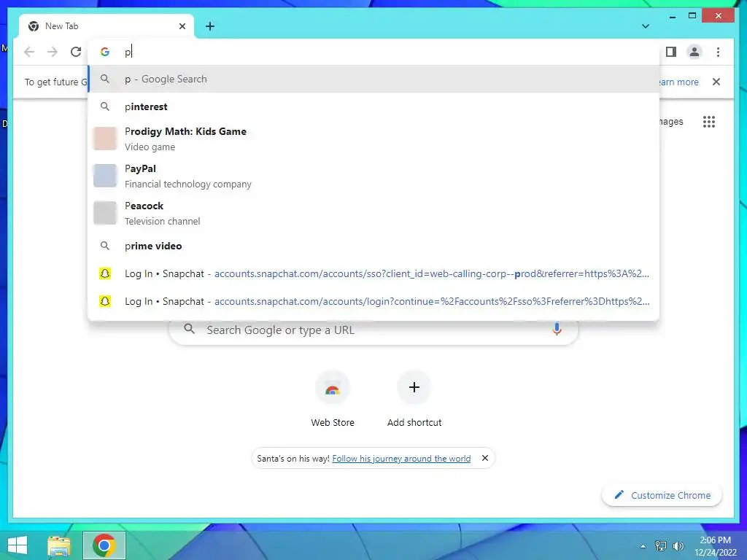This screenshot has width=747, height=560.
Task: Click the Peacock thumbnail image
Action: pos(105,213)
